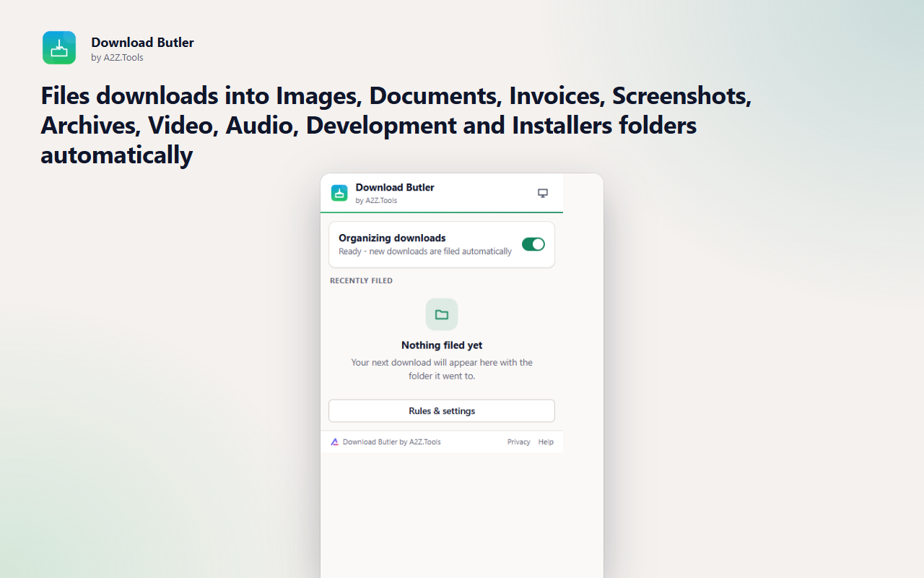
Task: Open the Privacy link
Action: pyautogui.click(x=518, y=442)
